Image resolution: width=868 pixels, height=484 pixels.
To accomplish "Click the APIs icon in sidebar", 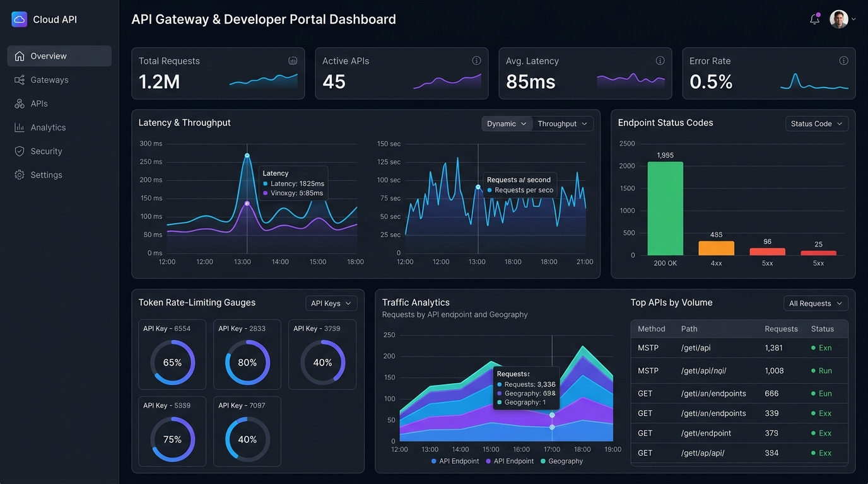I will click(20, 104).
